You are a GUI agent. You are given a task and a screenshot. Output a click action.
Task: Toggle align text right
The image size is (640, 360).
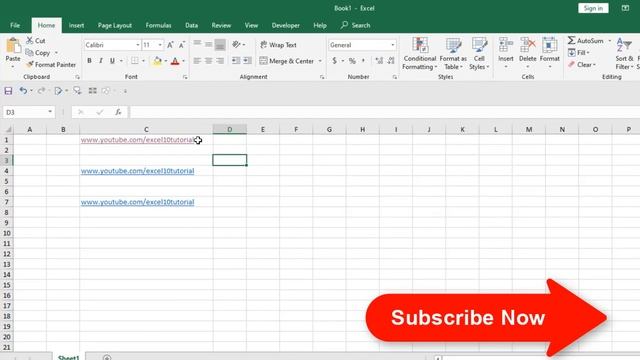(220, 61)
